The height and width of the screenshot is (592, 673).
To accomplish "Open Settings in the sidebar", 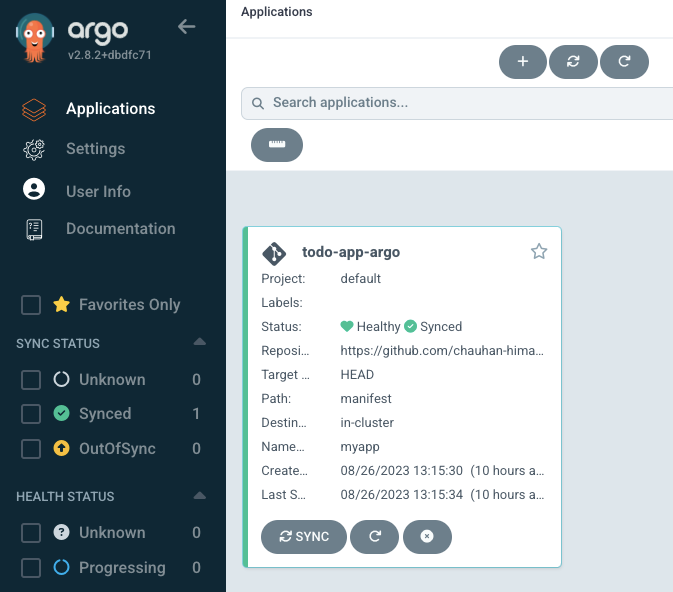I will click(x=95, y=149).
